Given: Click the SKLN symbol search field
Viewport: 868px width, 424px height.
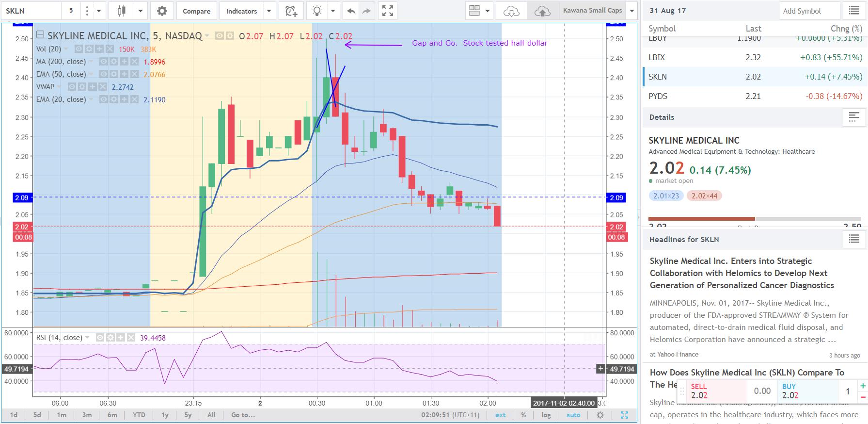Looking at the screenshot, I should point(31,11).
